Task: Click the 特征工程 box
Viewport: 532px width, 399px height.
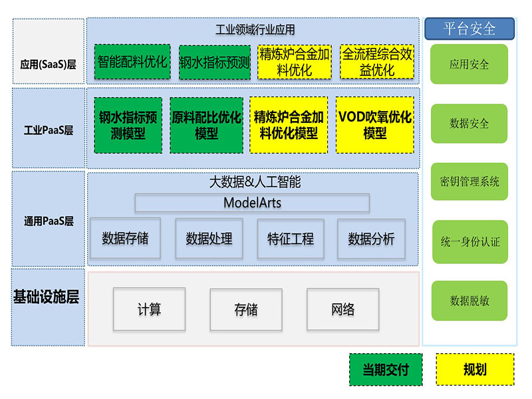Action: (291, 239)
